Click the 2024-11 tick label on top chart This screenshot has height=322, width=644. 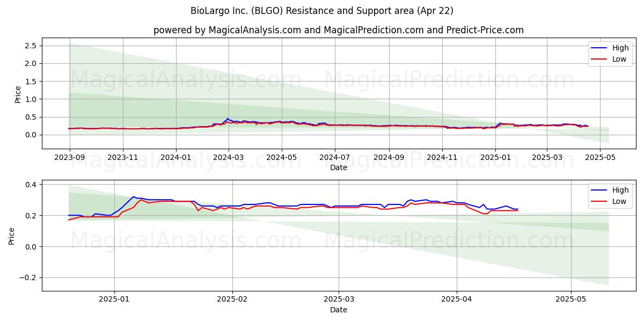442,157
